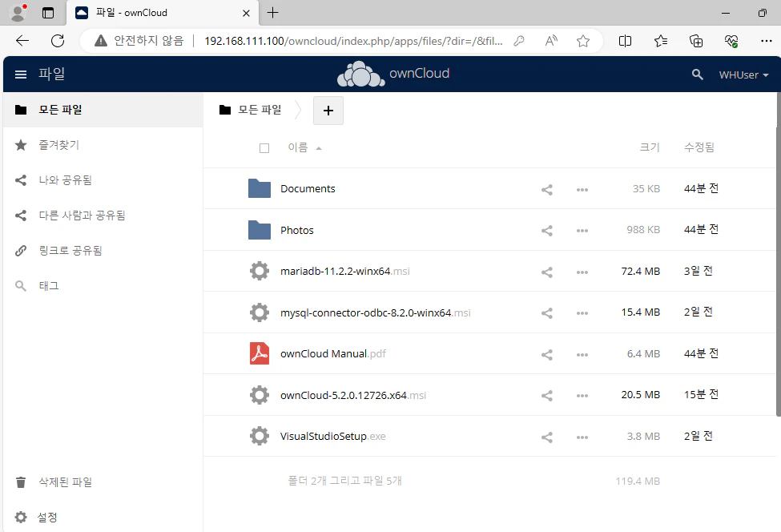Open more actions for Documents
The image size is (781, 532).
tap(582, 190)
